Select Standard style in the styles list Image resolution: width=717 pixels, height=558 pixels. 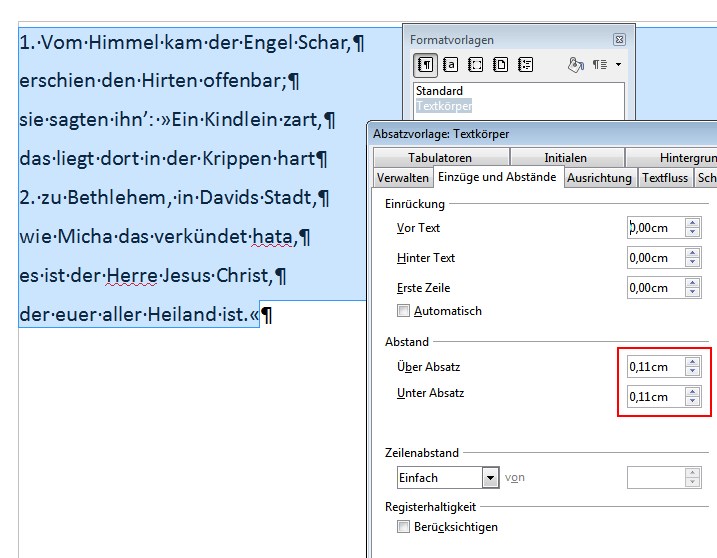(x=439, y=91)
